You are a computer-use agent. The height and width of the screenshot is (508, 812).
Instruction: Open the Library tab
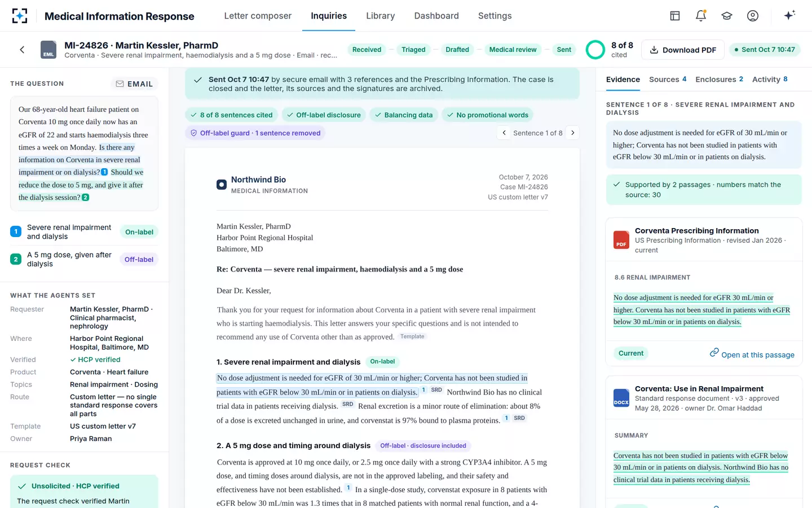pyautogui.click(x=381, y=16)
